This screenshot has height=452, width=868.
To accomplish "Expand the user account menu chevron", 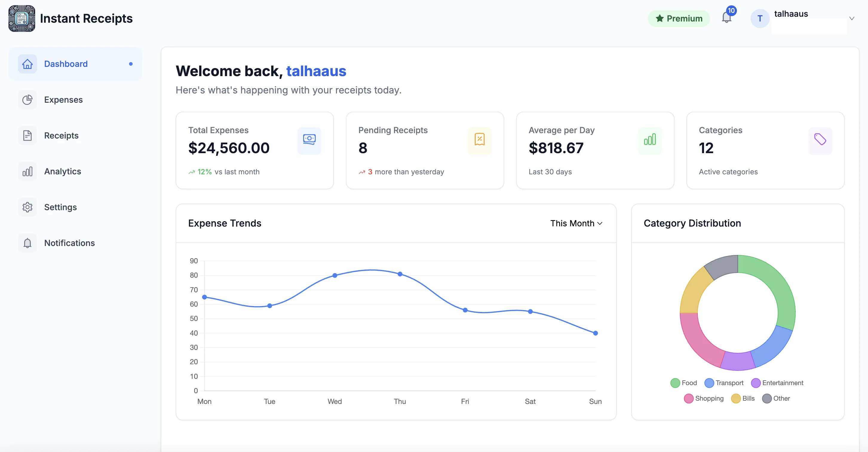I will click(852, 19).
